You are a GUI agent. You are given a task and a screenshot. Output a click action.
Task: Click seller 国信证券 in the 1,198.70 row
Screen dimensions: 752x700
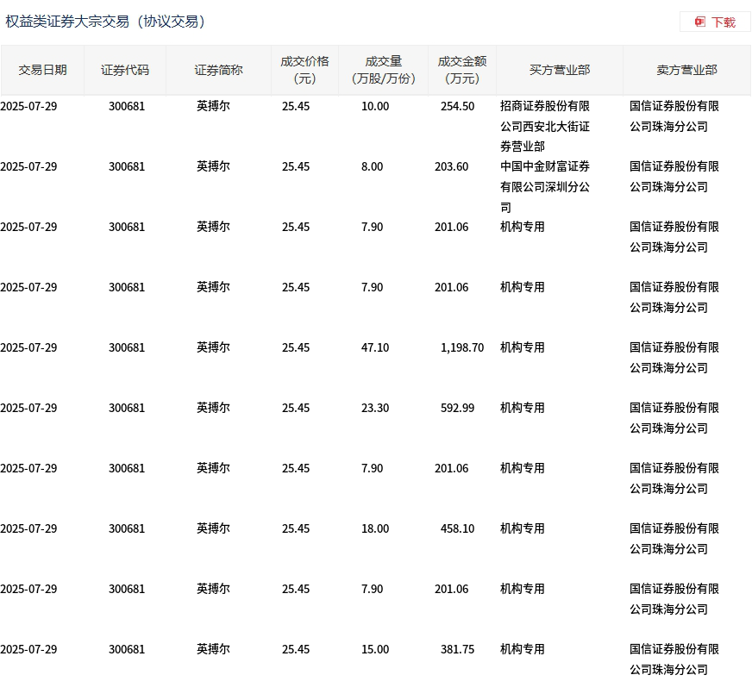(674, 358)
